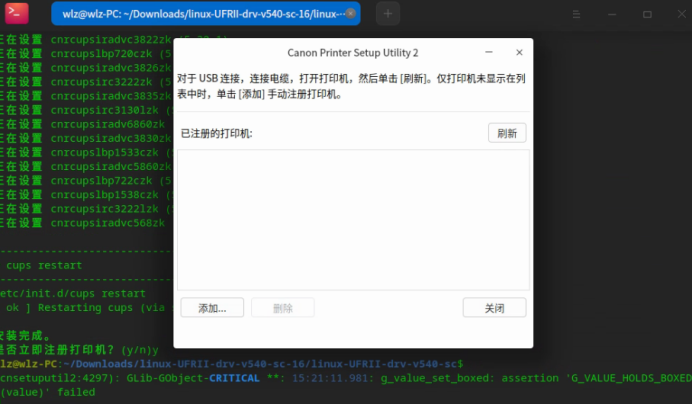692x405 pixels.
Task: Click the 'Restarting cups' terminal line
Action: pyautogui.click(x=85, y=308)
